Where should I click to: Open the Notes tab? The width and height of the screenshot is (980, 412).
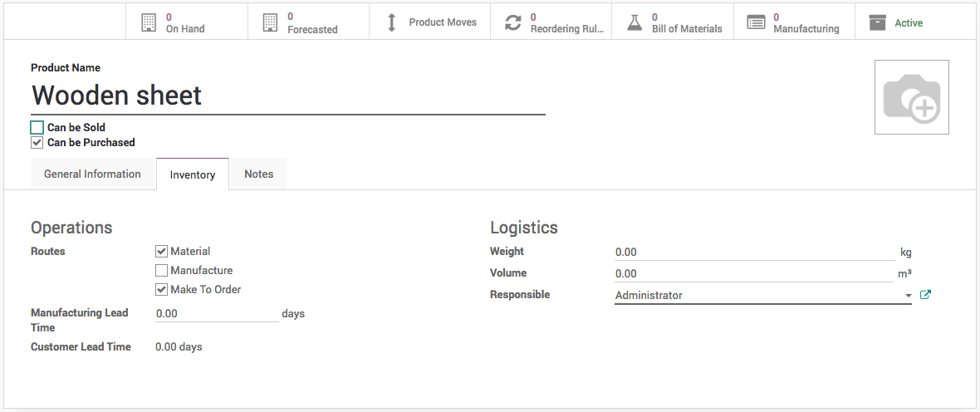(x=258, y=174)
